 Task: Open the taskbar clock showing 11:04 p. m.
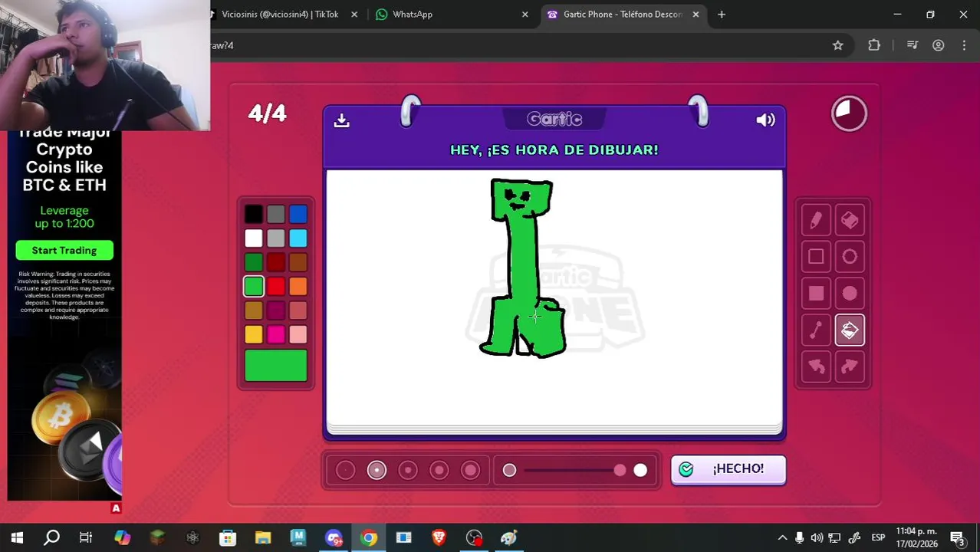pos(916,537)
